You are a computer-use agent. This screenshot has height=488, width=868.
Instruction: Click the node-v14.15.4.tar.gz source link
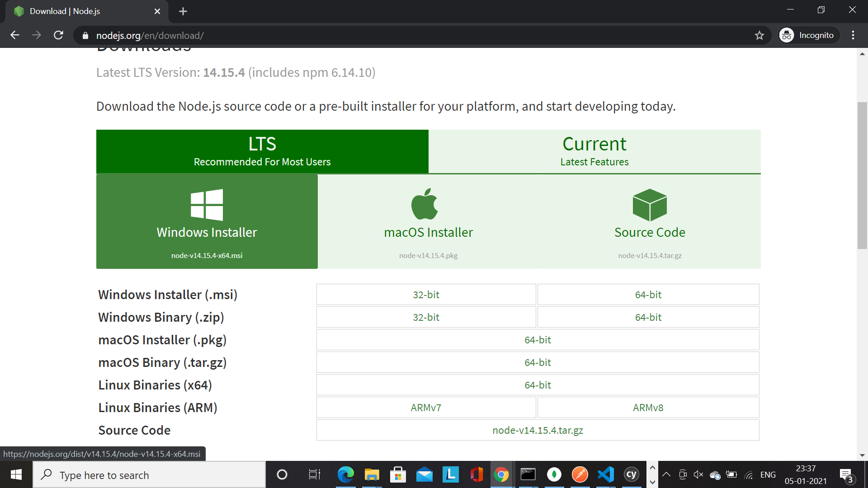[538, 430]
